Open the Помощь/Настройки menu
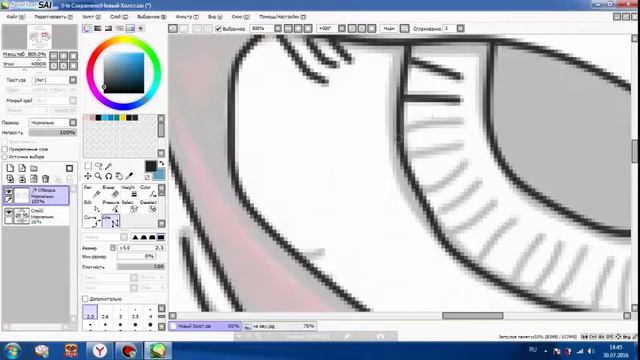Image resolution: width=640 pixels, height=360 pixels. pos(282,17)
